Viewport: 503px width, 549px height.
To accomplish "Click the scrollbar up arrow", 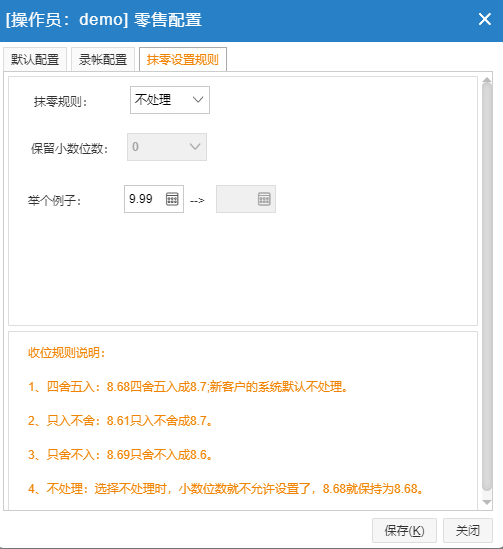I will pos(487,80).
